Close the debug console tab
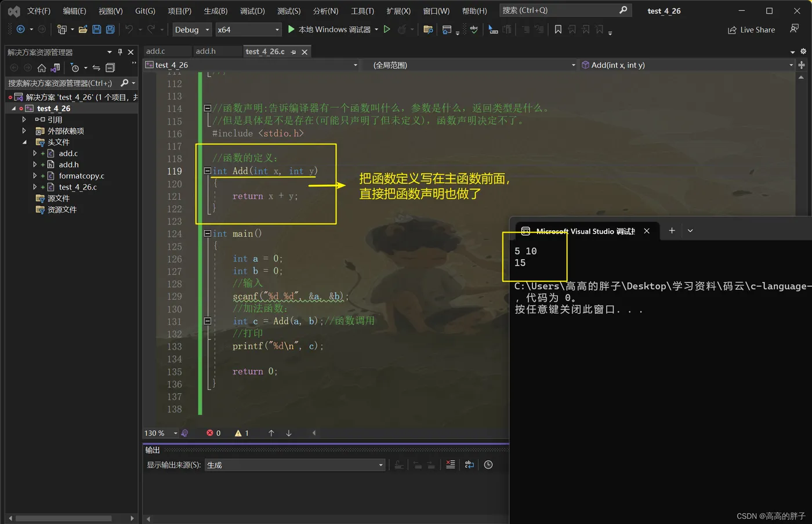Viewport: 812px width, 524px height. point(647,231)
